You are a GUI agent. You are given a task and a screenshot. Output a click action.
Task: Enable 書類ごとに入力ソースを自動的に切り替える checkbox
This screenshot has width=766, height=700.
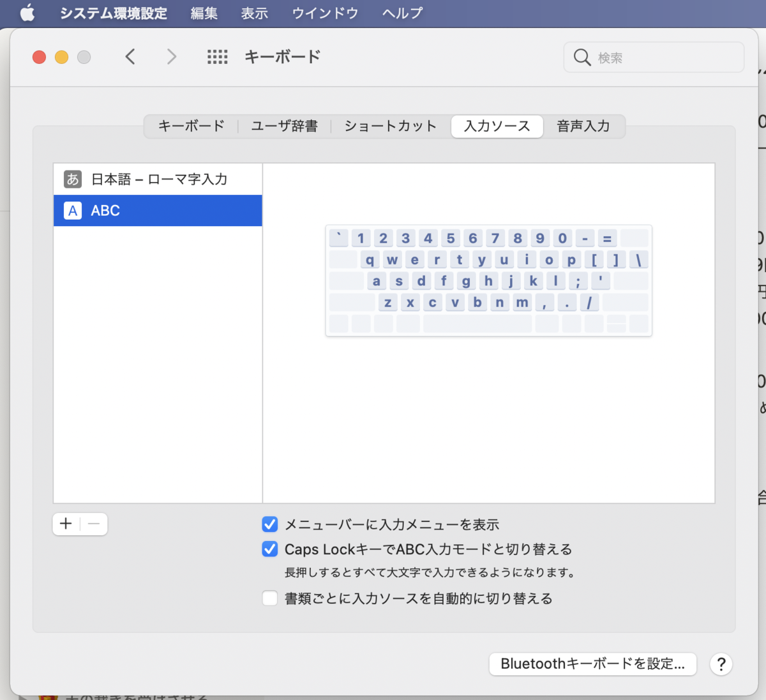(270, 598)
